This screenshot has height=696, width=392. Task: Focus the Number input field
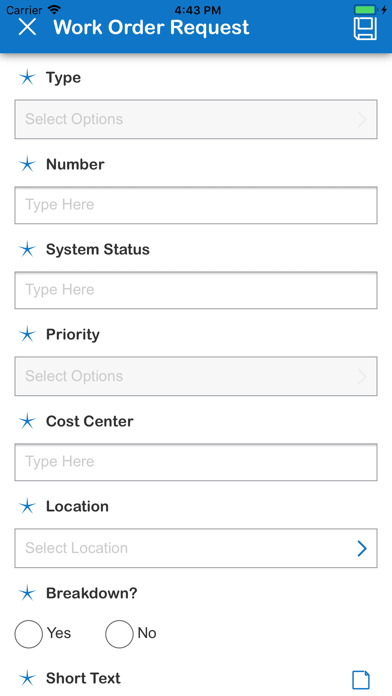[196, 205]
